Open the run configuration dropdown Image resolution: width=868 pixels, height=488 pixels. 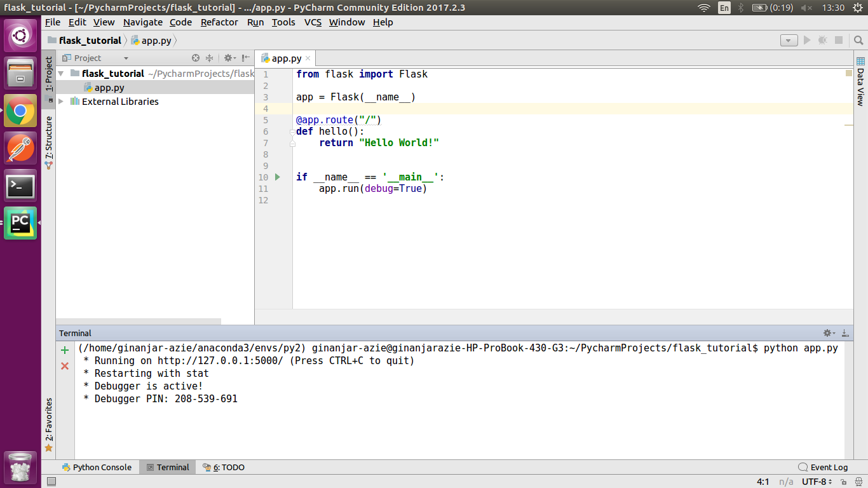(x=789, y=40)
